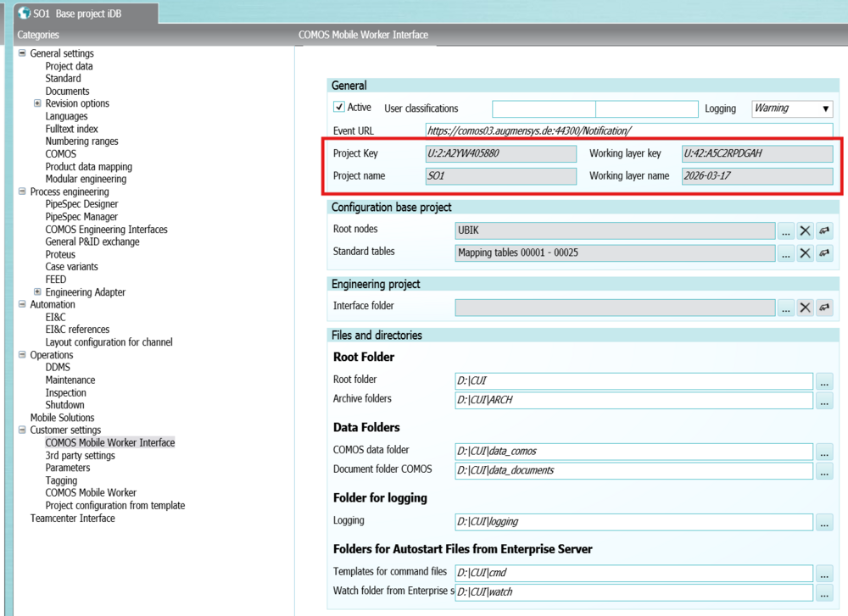Image resolution: width=848 pixels, height=616 pixels.
Task: Navigate to the Root nodes object via arrow icon
Action: [x=823, y=230]
